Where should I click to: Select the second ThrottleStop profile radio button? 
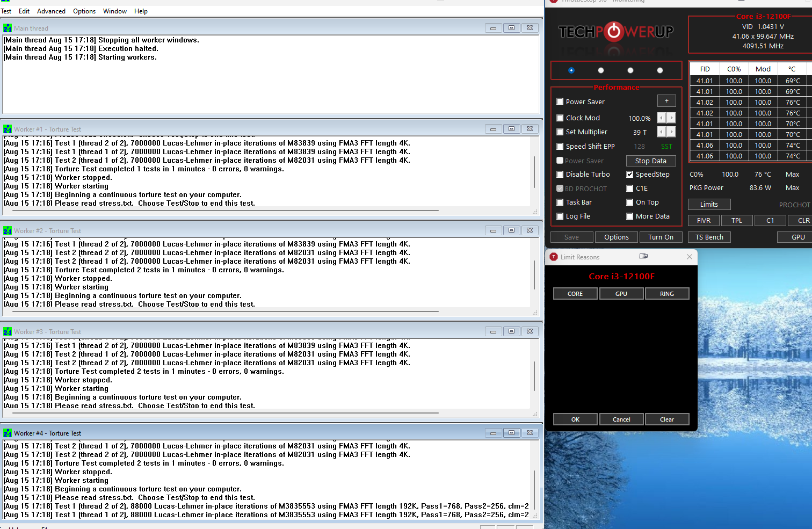601,70
